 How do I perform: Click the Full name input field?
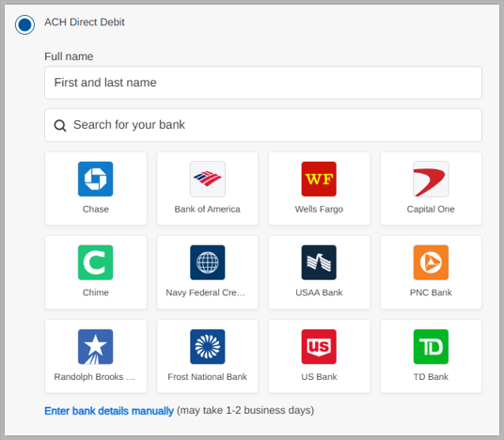click(263, 83)
